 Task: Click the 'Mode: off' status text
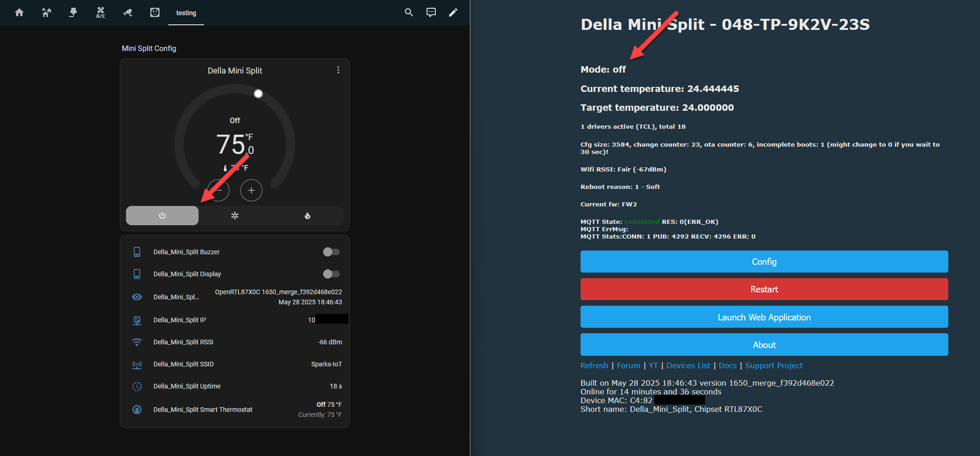click(x=603, y=69)
